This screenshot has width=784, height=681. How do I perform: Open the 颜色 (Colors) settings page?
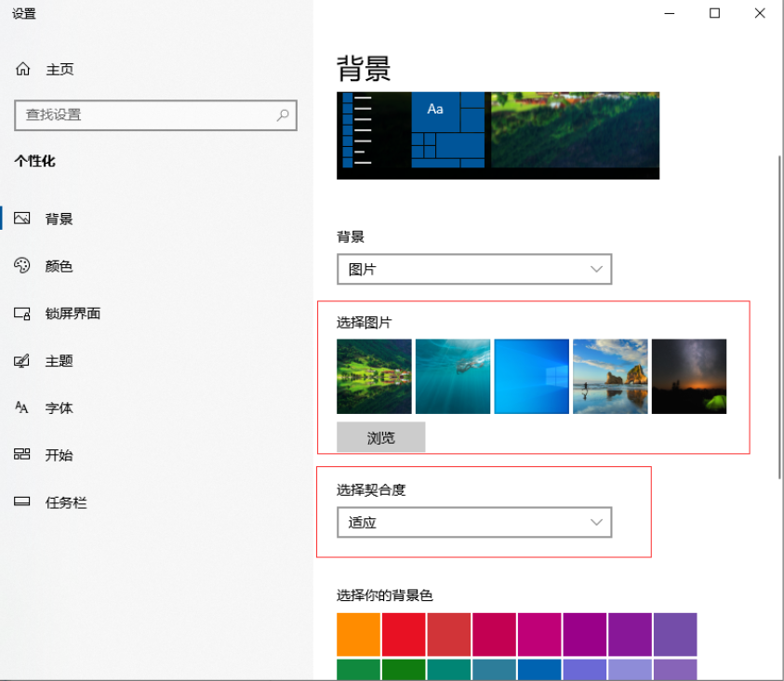[21, 265]
